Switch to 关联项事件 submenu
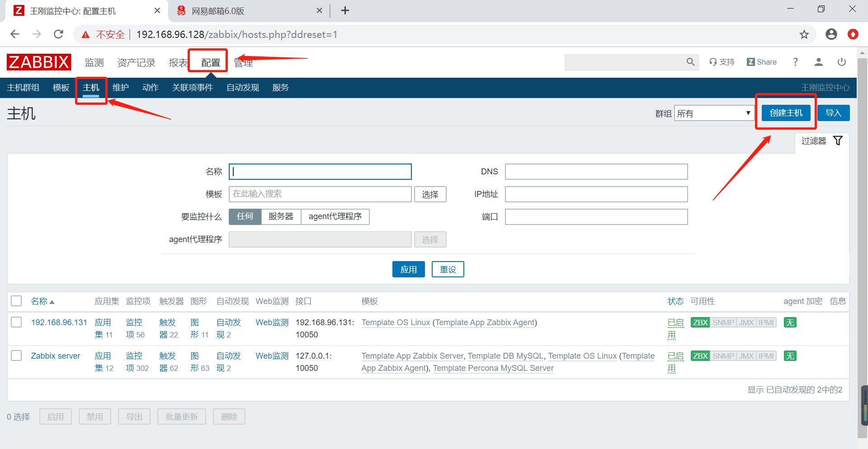Image resolution: width=868 pixels, height=449 pixels. 193,88
